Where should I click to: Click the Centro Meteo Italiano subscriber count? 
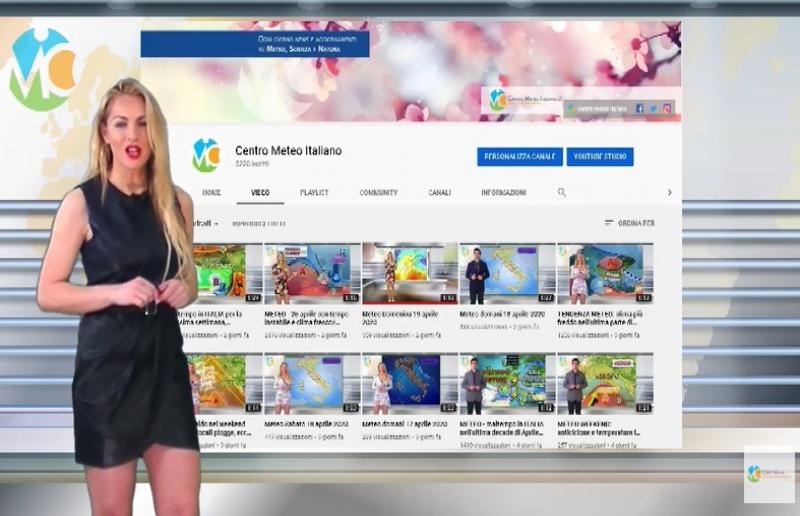click(x=252, y=164)
